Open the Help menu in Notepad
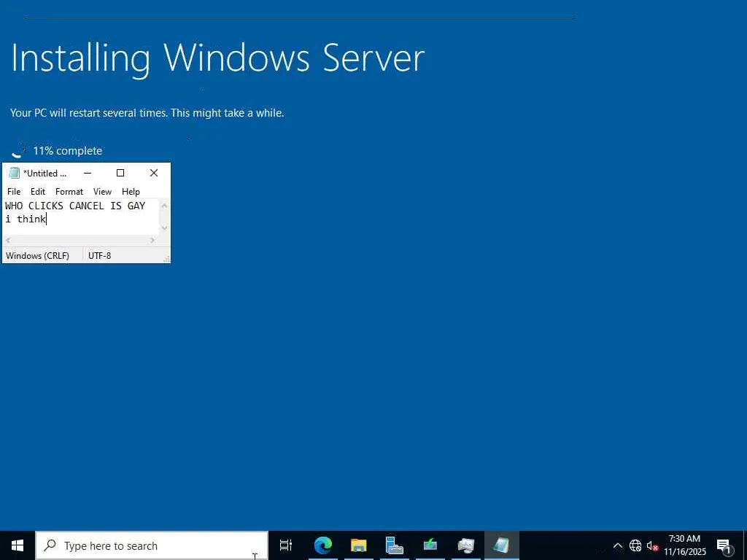Screen dimensions: 747x560 (131, 192)
